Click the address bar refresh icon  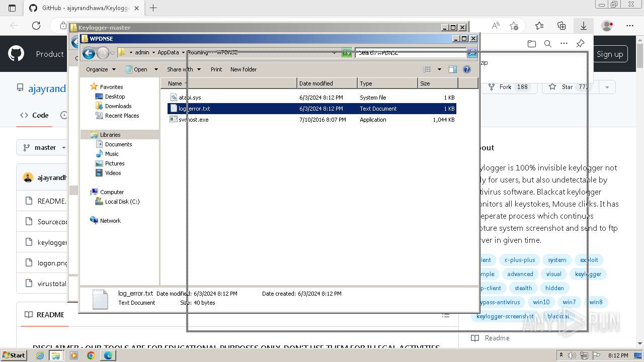pyautogui.click(x=347, y=53)
